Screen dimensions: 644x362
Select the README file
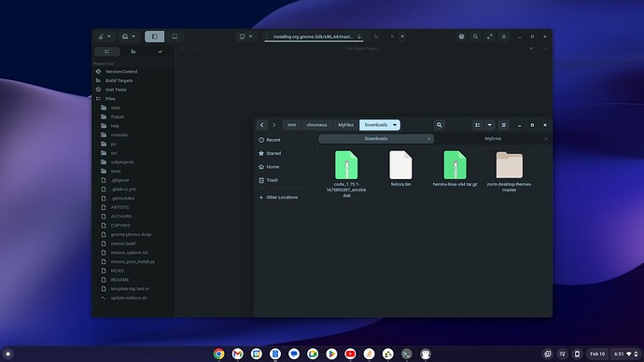coord(119,280)
